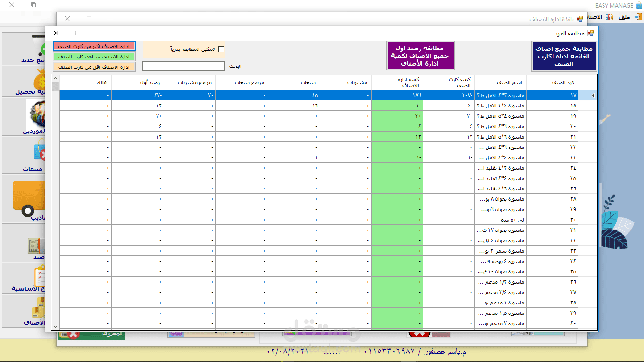Click the items icon next to ملف

tap(610, 17)
